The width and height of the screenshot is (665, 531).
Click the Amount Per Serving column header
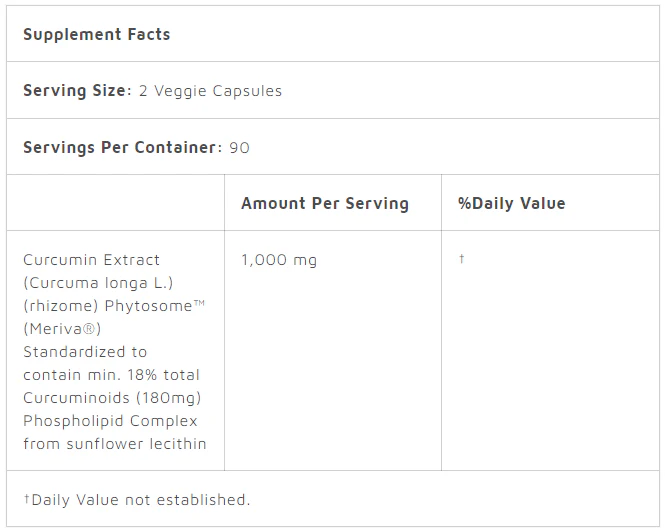pyautogui.click(x=324, y=203)
